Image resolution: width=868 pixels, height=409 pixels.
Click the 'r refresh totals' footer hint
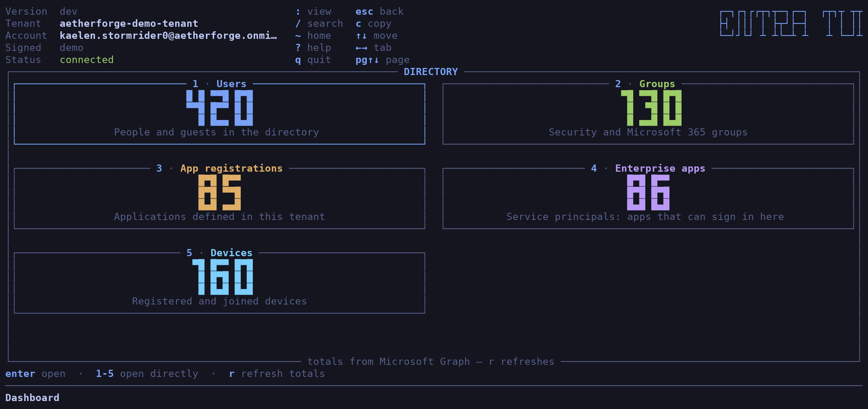pos(277,374)
